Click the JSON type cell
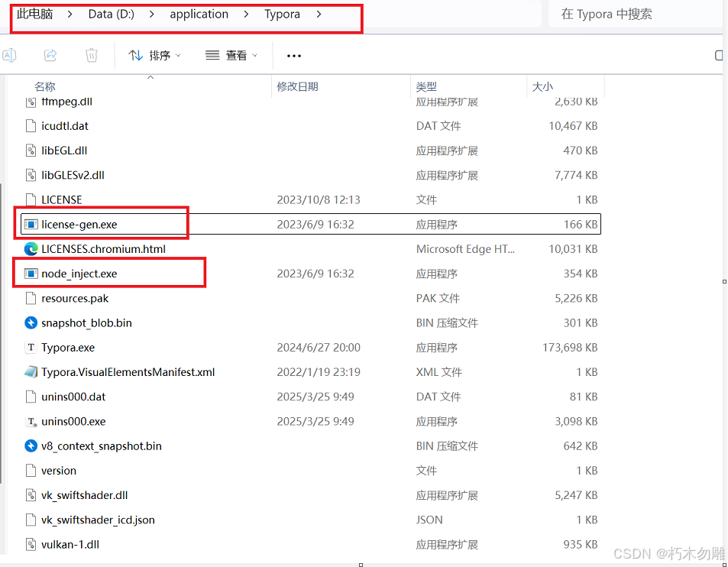This screenshot has height=567, width=728. [x=429, y=520]
